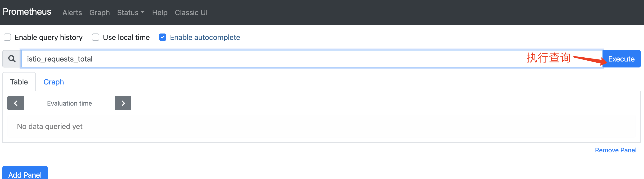Image resolution: width=644 pixels, height=179 pixels.
Task: Click the magnifying glass search icon
Action: (12, 59)
